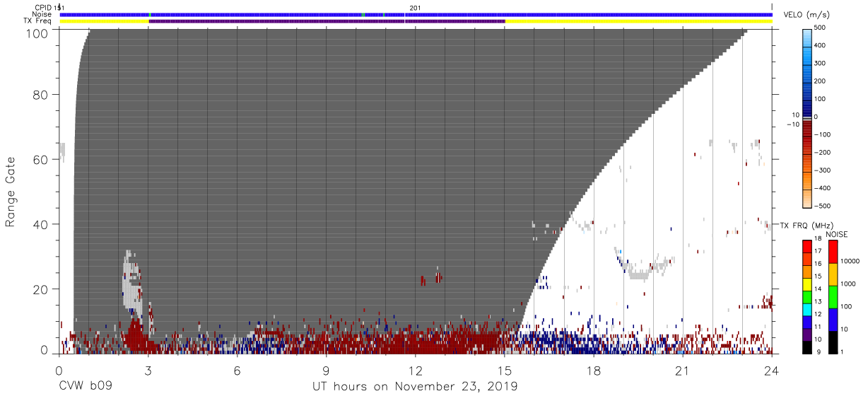Click the CPID row label
This screenshot has height=401, width=868.
(42, 8)
